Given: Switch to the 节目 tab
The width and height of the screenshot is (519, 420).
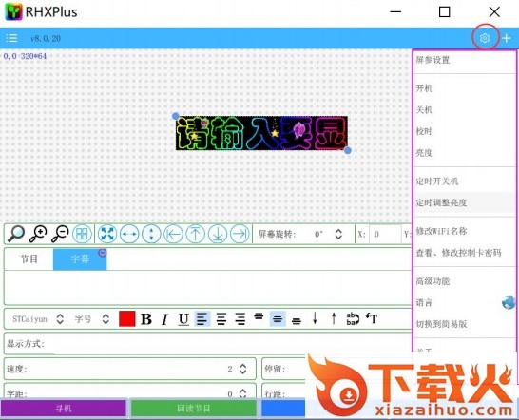Looking at the screenshot, I should pyautogui.click(x=29, y=258).
